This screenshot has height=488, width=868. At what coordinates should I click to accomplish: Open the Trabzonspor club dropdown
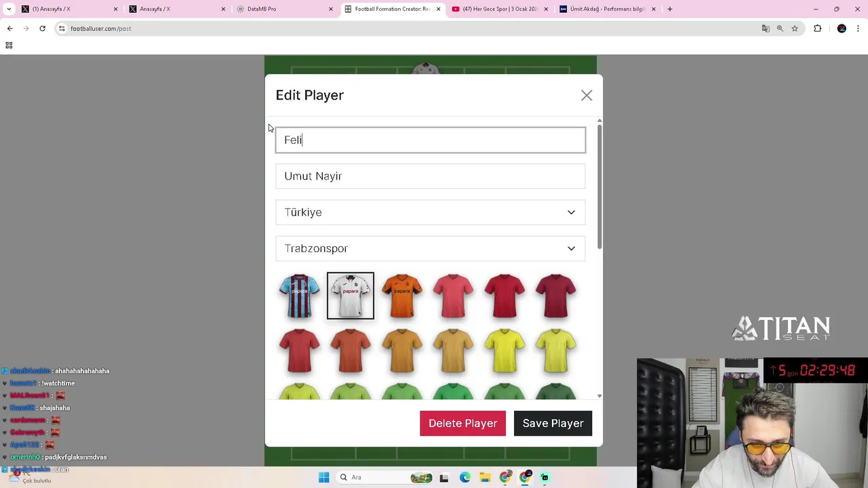[x=431, y=249]
